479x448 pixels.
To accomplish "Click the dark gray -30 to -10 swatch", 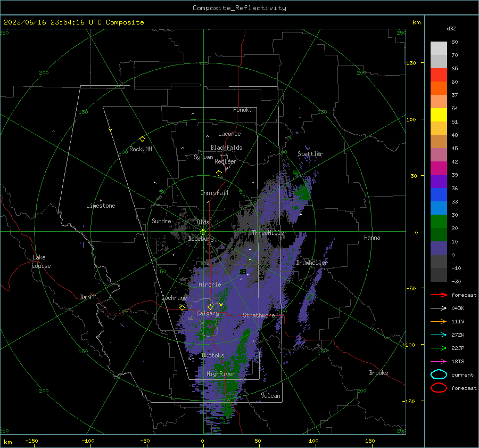I will (x=439, y=275).
